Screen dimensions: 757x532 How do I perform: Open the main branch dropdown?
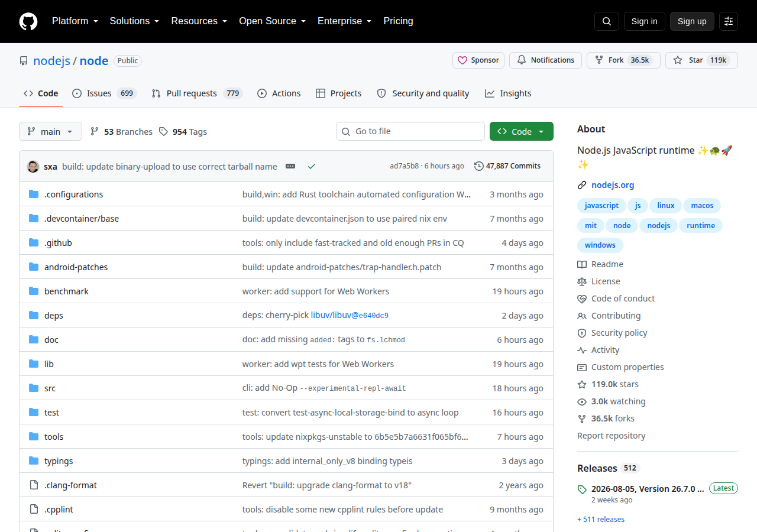[x=50, y=131]
